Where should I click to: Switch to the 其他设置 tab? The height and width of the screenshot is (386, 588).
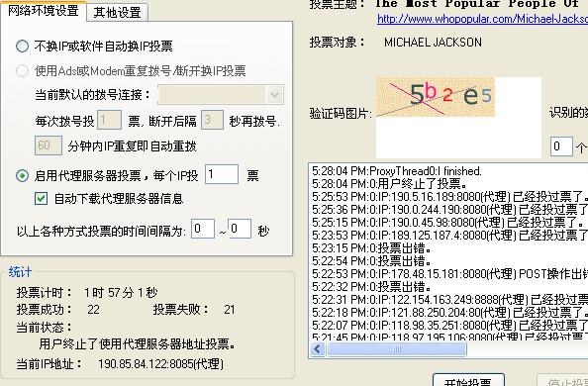118,13
